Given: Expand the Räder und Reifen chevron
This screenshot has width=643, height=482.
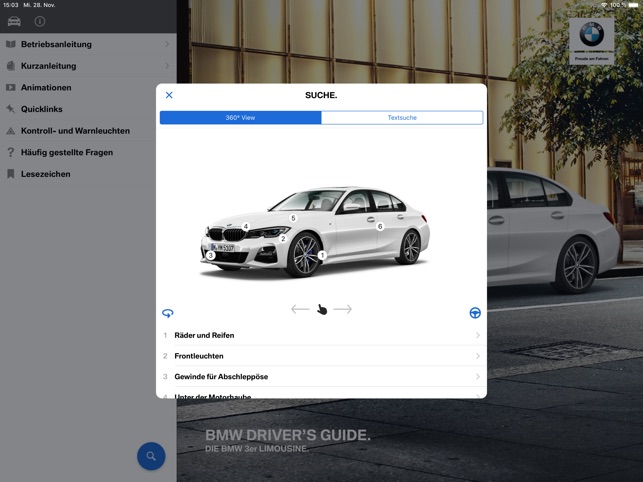Looking at the screenshot, I should click(x=478, y=335).
